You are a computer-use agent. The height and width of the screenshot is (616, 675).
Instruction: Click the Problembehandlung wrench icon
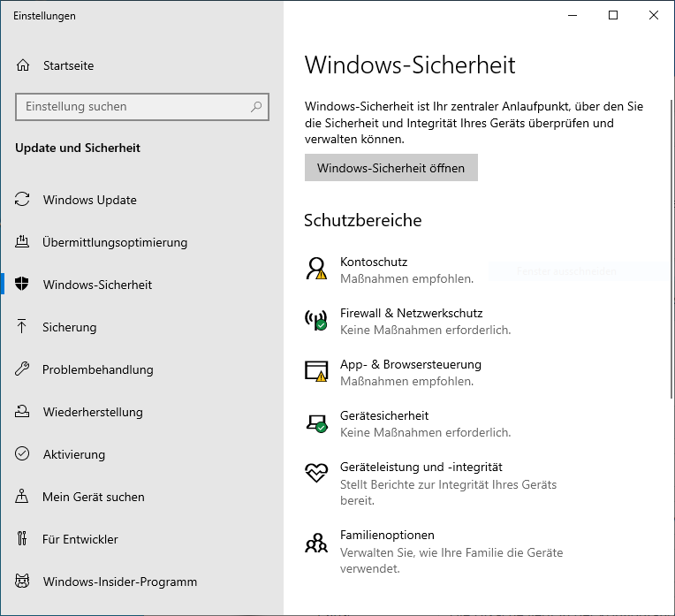pos(21,369)
